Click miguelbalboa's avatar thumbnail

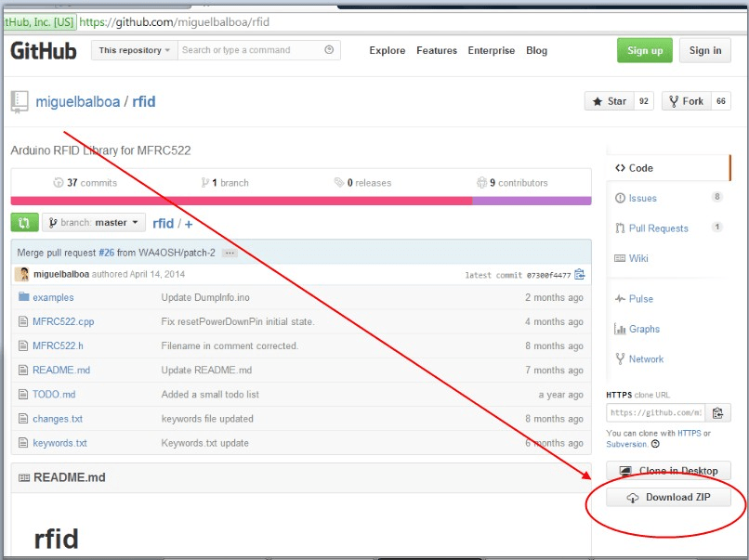click(22, 274)
